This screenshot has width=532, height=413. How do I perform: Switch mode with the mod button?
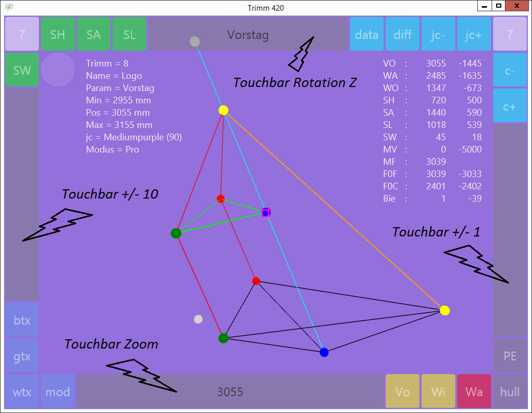58,392
